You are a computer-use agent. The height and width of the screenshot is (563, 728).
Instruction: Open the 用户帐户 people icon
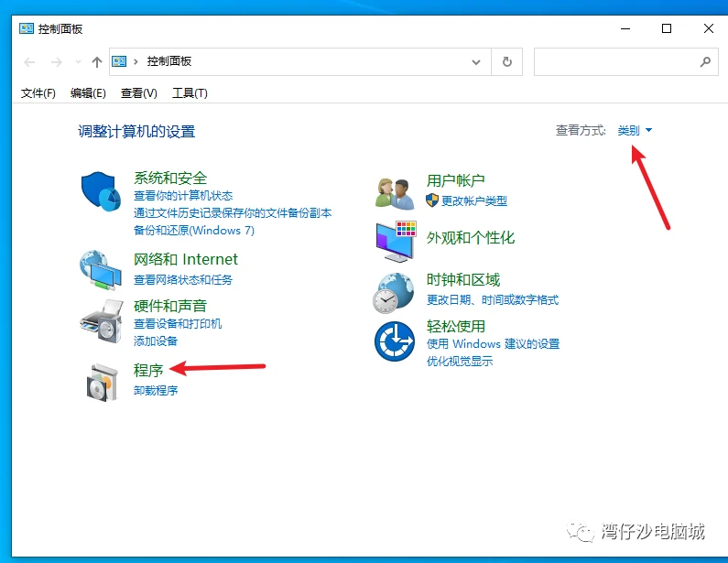coord(395,193)
